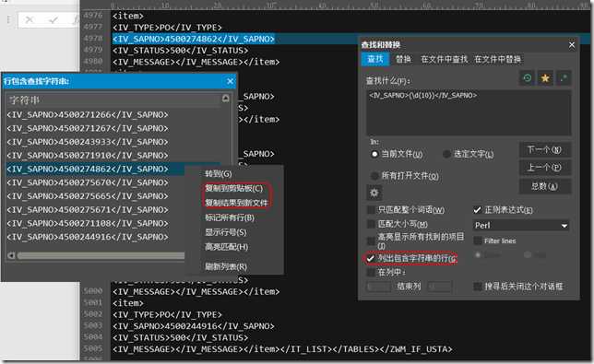Click the 结束列 end column field

pos(440,287)
